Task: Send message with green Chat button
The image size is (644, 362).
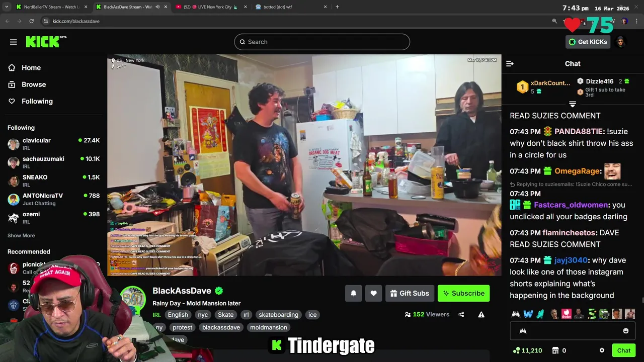Action: tap(623, 350)
